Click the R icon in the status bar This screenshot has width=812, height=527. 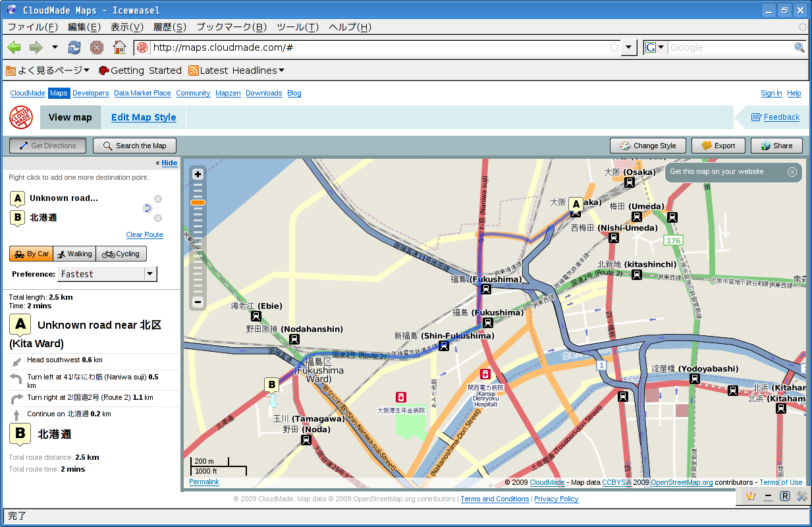tap(785, 497)
